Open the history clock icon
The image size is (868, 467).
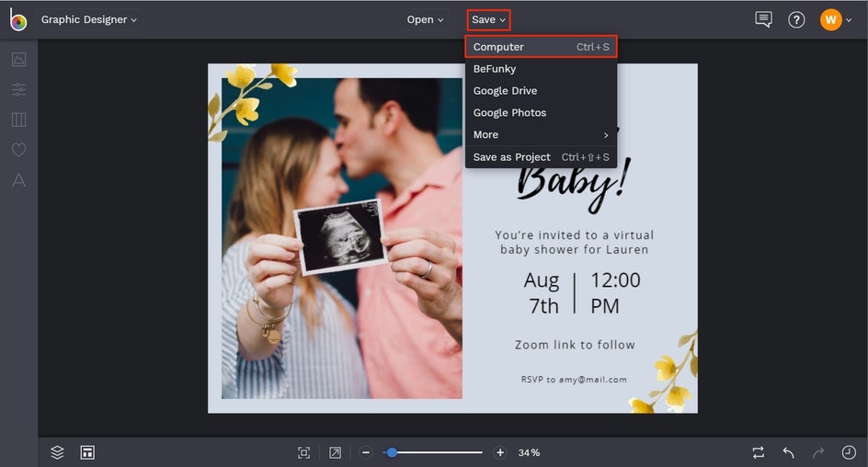pos(849,452)
